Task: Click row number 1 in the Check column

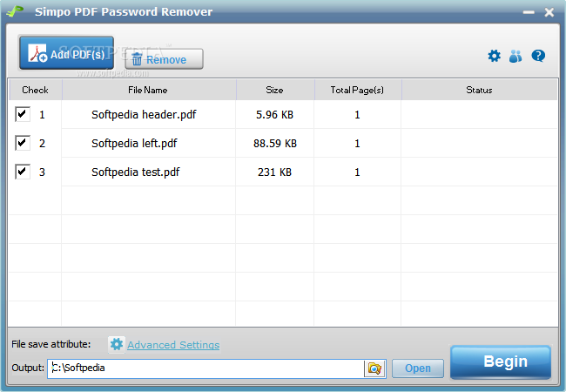Action: pyautogui.click(x=42, y=115)
